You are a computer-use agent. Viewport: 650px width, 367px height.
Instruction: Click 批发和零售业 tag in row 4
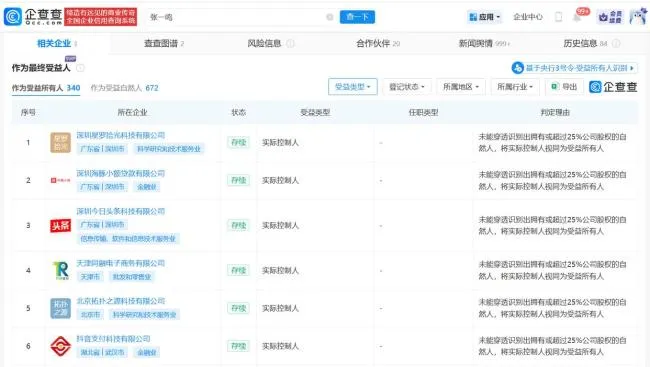[x=132, y=277]
